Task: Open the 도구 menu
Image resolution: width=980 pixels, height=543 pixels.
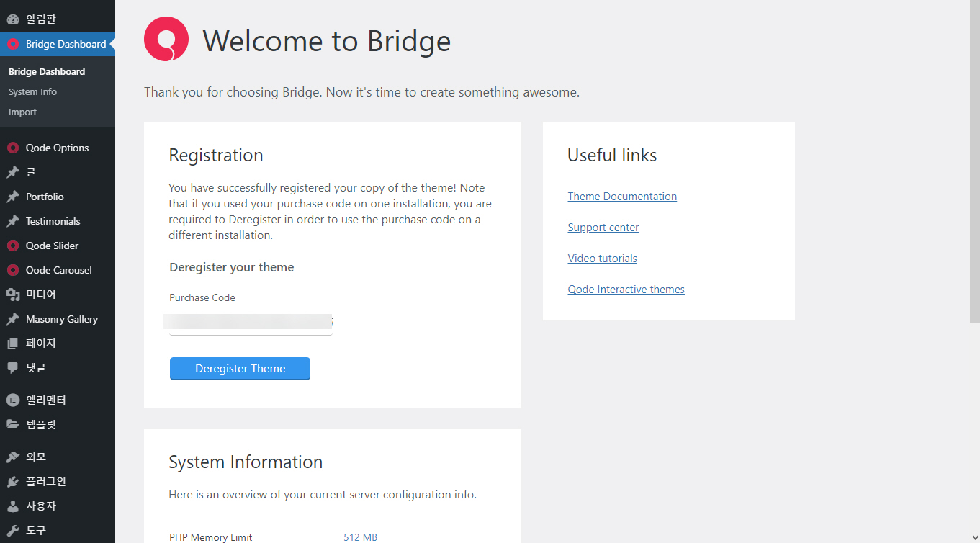Action: point(58,530)
